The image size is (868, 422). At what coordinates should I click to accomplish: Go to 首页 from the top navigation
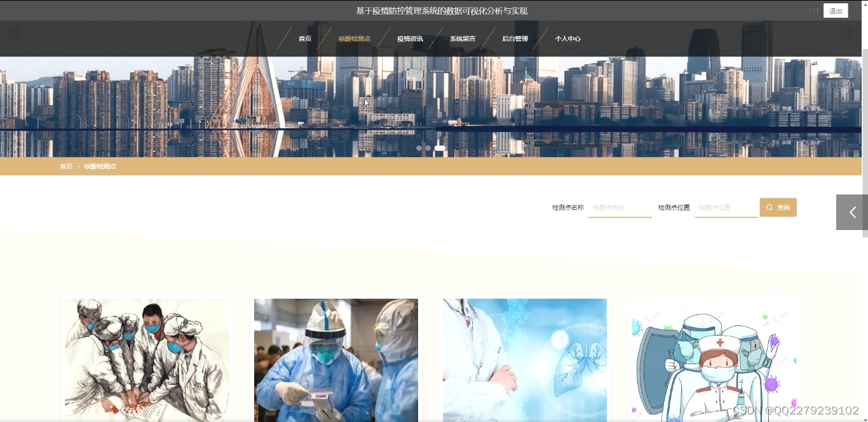(x=304, y=38)
